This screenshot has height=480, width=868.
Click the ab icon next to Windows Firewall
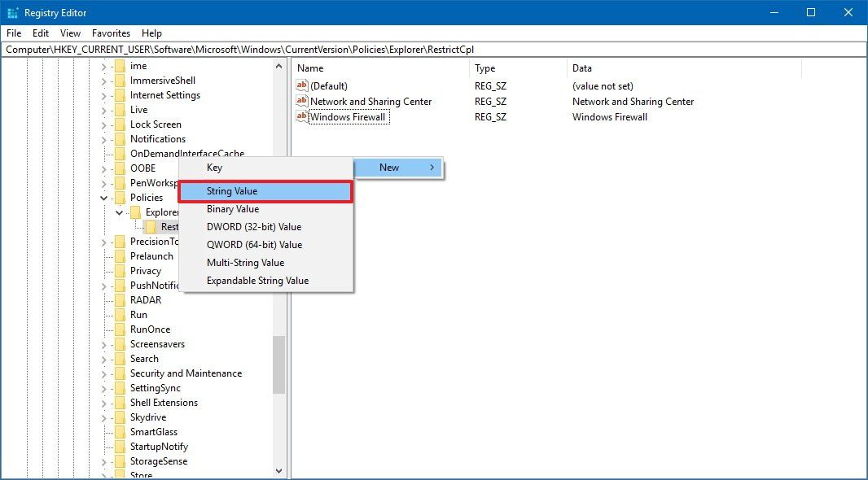300,116
